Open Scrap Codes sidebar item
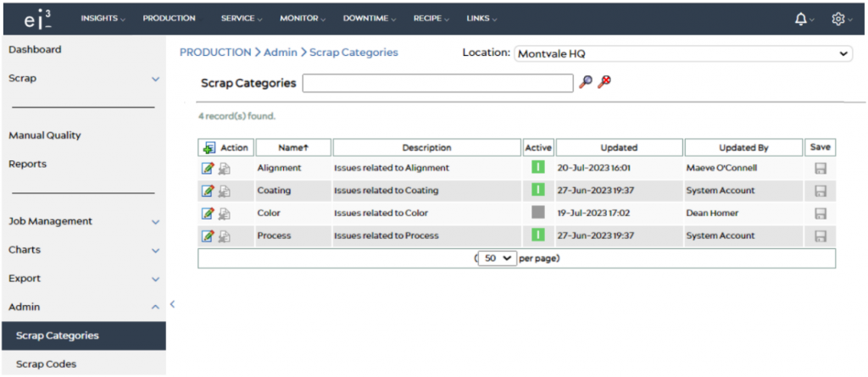This screenshot has width=868, height=377. (47, 364)
